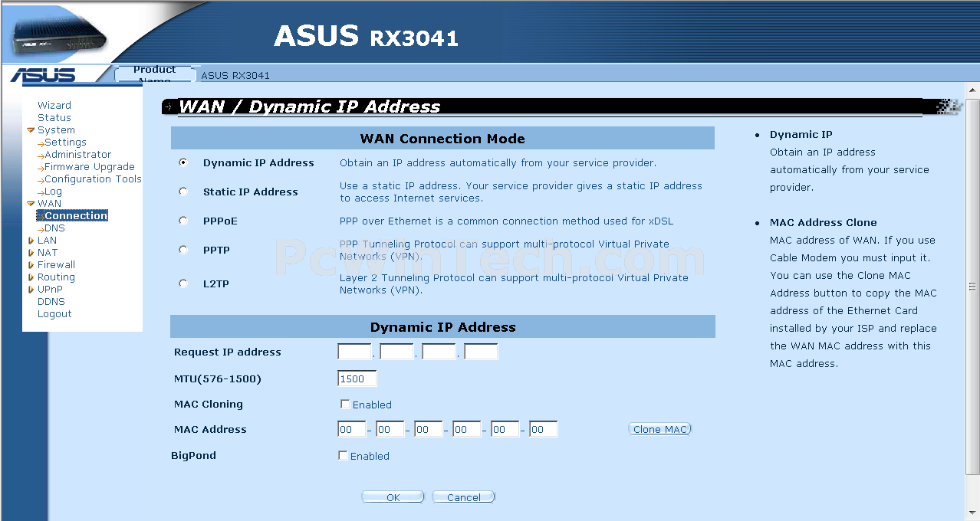Expand the LAN section arrow

click(31, 241)
